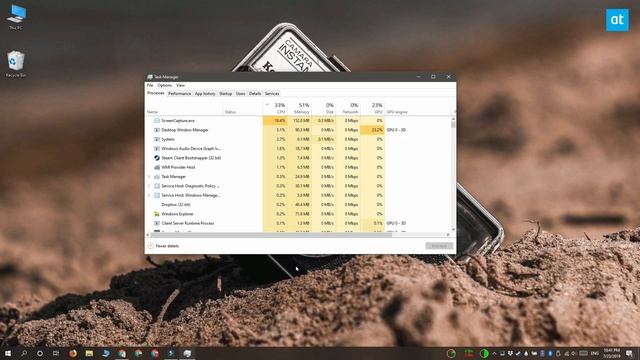Open taskbar search magnifier
Image resolution: width=640 pixels, height=360 pixels.
[24, 353]
